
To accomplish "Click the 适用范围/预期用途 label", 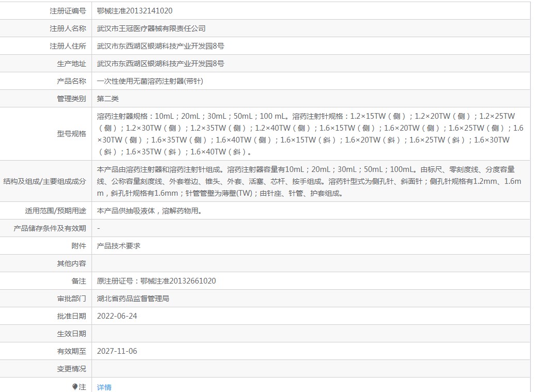I will click(56, 211).
